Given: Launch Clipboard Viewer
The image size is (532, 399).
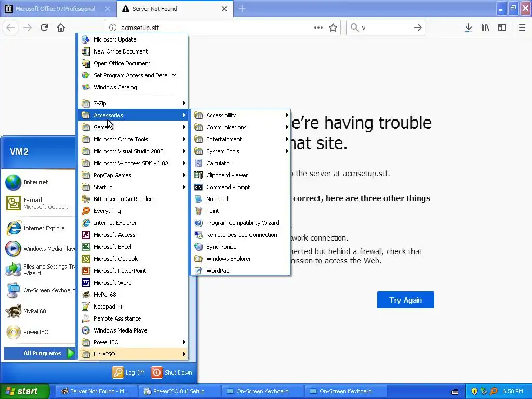Looking at the screenshot, I should pyautogui.click(x=241, y=175).
